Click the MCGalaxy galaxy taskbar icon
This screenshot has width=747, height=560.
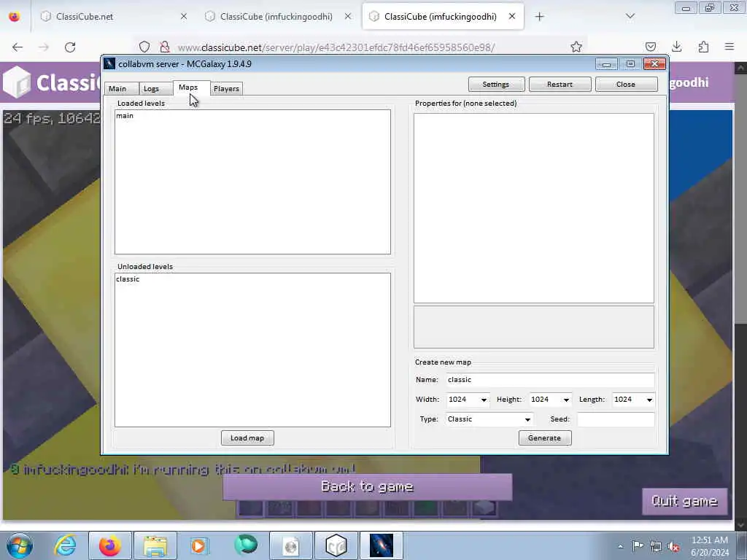[x=381, y=545]
